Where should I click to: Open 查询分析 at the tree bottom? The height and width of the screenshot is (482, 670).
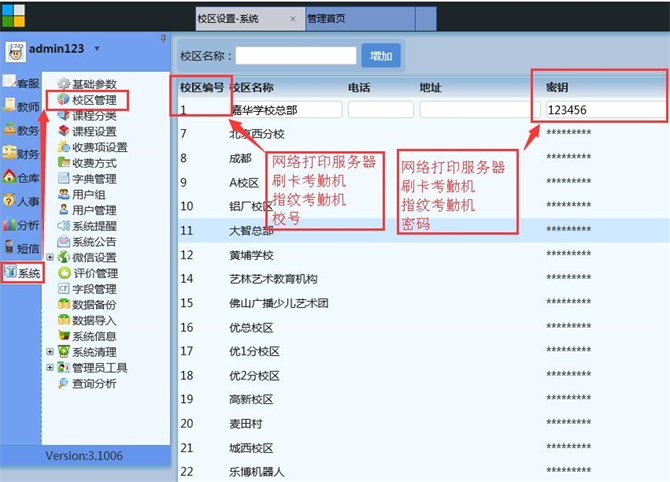[93, 383]
